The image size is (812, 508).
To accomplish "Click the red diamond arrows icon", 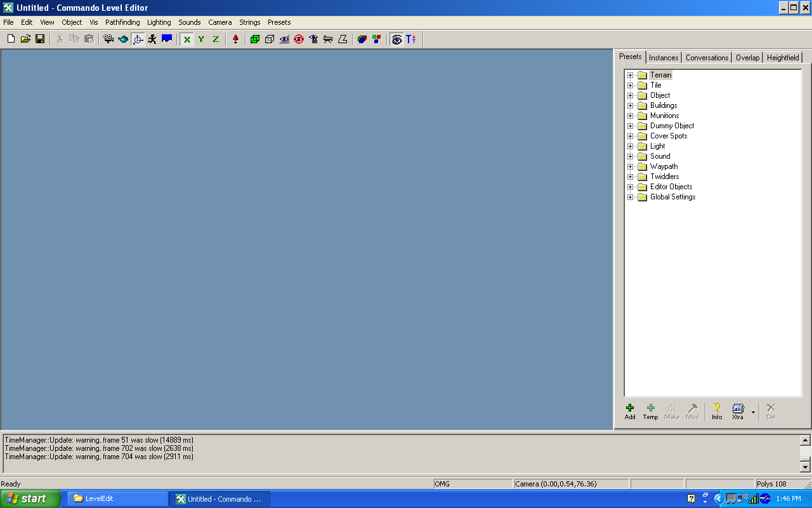I will click(x=235, y=39).
